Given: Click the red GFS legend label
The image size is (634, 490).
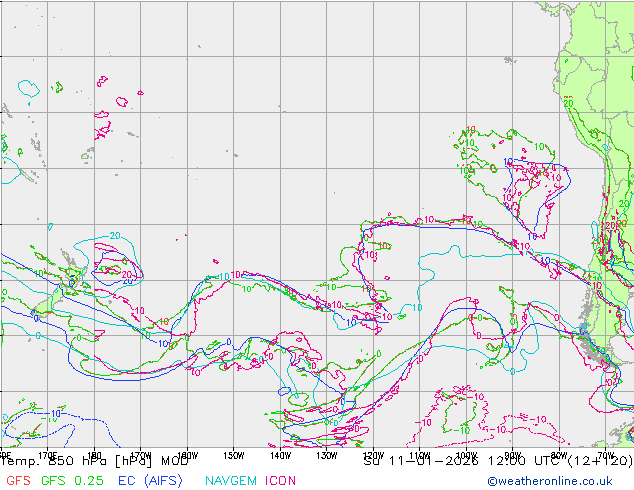Looking at the screenshot, I should click(x=18, y=480).
